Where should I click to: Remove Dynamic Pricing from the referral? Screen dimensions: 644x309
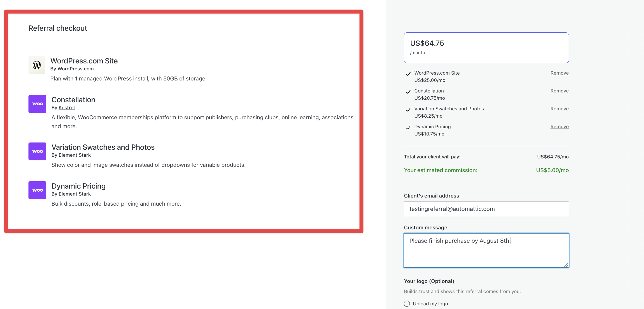coord(559,127)
